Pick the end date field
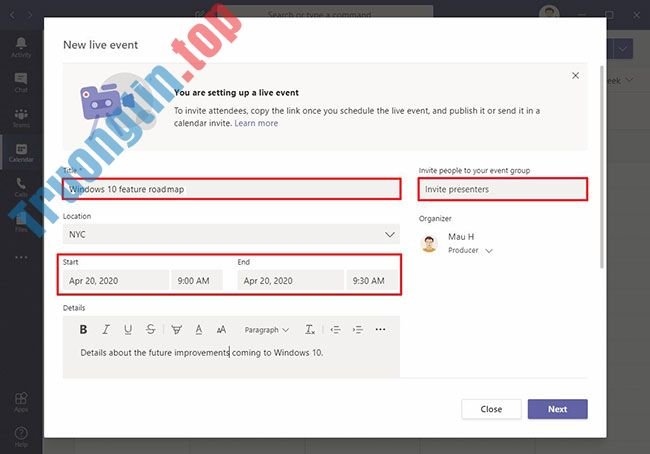Viewport: 650px width, 454px height. click(x=290, y=281)
